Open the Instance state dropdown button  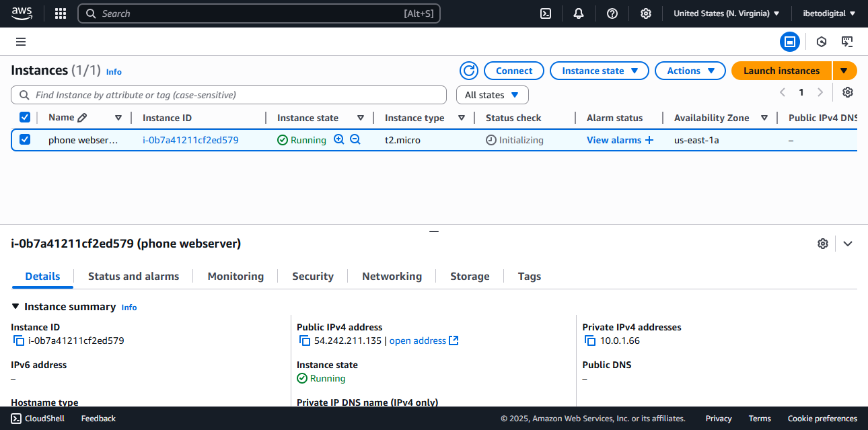coord(600,71)
